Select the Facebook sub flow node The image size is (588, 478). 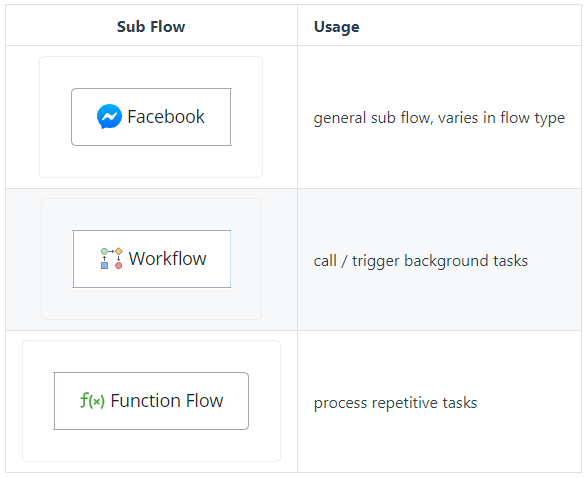(151, 117)
